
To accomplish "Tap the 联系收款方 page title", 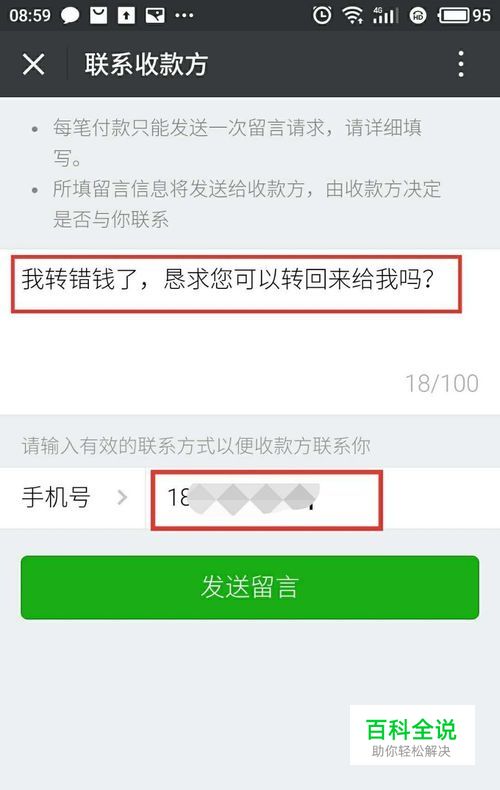I will pyautogui.click(x=146, y=64).
